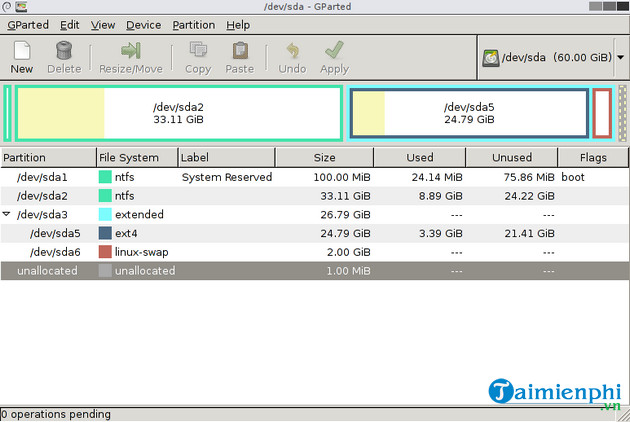Click the Paste partition icon

pos(240,51)
